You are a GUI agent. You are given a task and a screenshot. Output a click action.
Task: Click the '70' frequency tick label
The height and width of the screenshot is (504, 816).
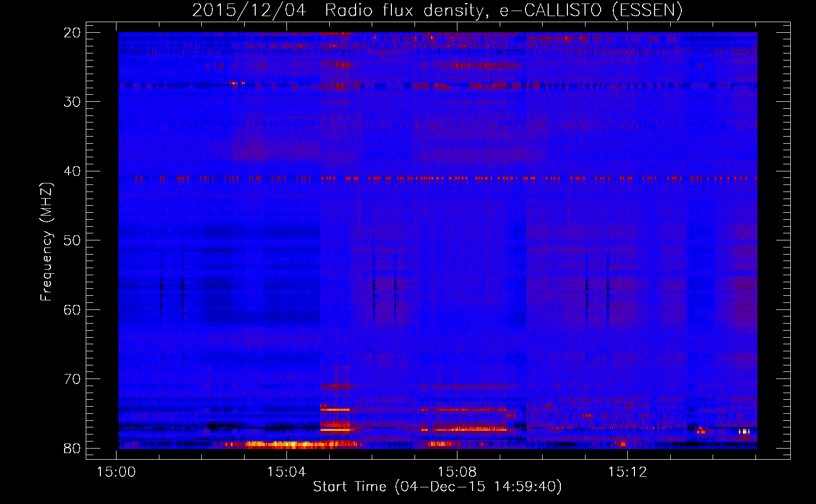coord(73,379)
